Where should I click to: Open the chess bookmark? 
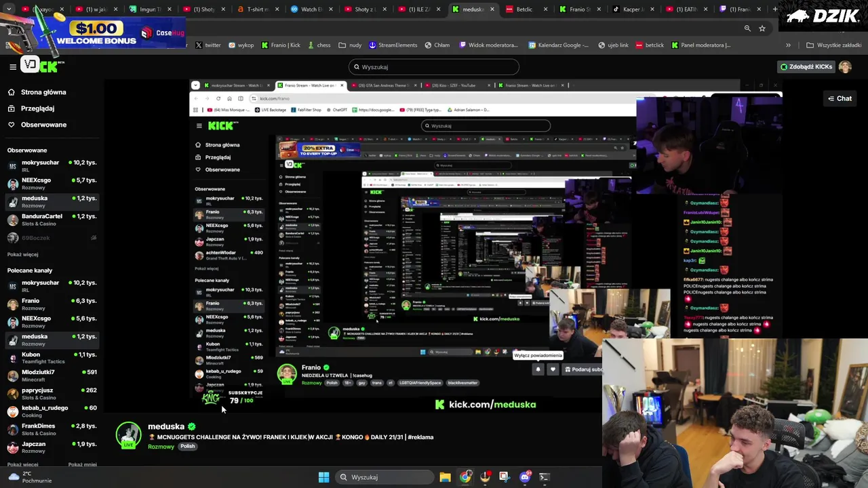pyautogui.click(x=318, y=45)
